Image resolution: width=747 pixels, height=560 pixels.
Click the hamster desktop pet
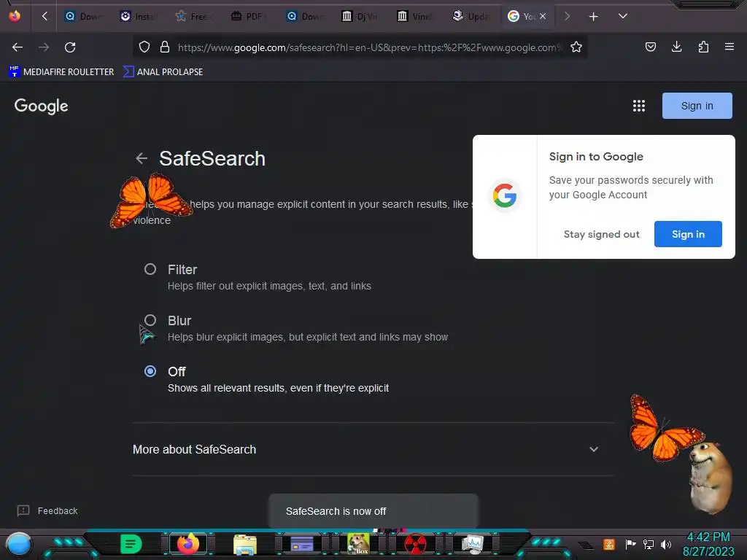coord(709,477)
